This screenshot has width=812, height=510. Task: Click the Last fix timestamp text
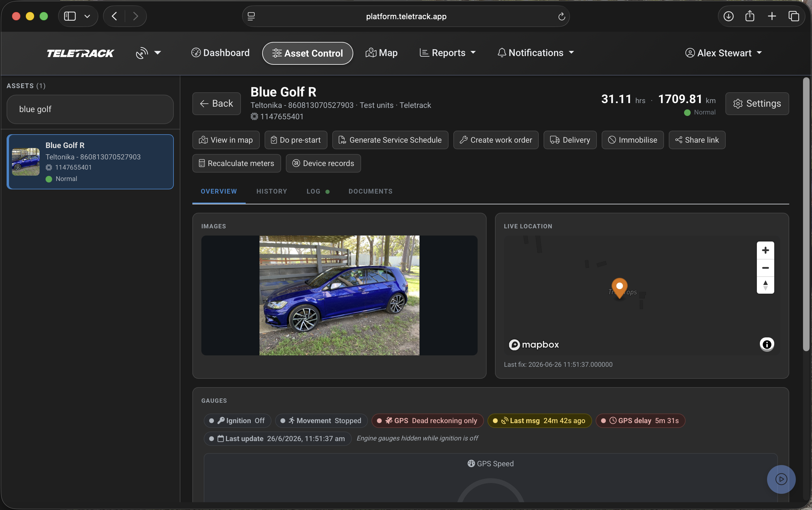pos(558,365)
